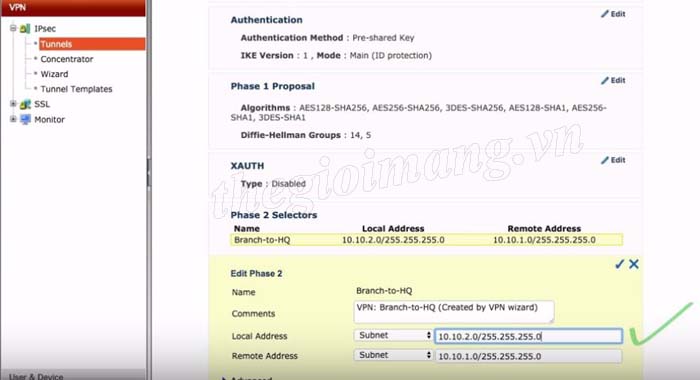Click the SSL icon in VPN tree
The width and height of the screenshot is (700, 380).
click(x=25, y=104)
